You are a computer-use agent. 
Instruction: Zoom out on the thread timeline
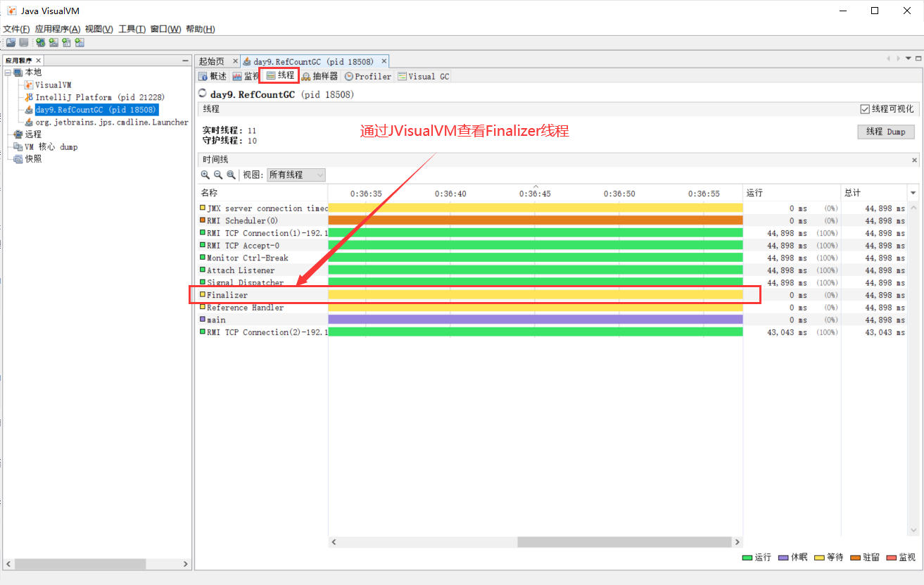click(218, 175)
